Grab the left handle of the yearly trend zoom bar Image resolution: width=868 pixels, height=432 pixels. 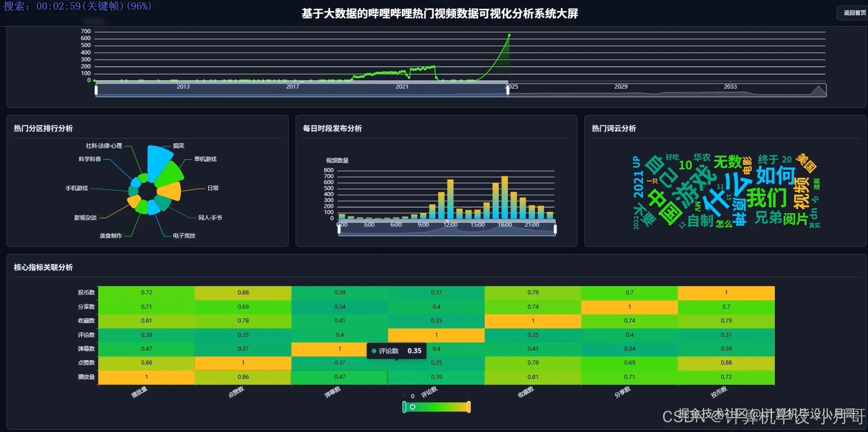click(x=96, y=90)
